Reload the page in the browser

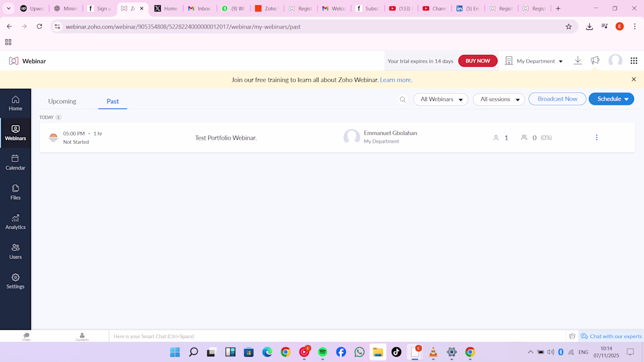click(39, 26)
